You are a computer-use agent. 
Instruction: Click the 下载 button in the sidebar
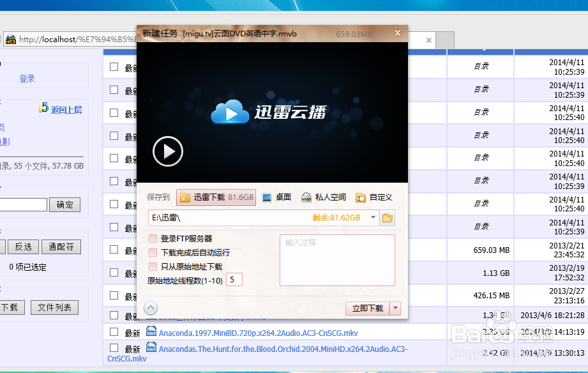[x=11, y=307]
